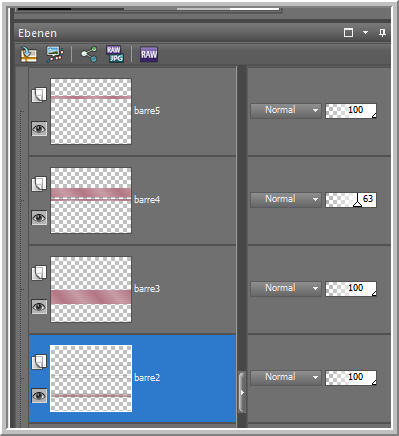Click the layer type icon of barre3
Viewport: 399px width, 436px height.
click(39, 273)
